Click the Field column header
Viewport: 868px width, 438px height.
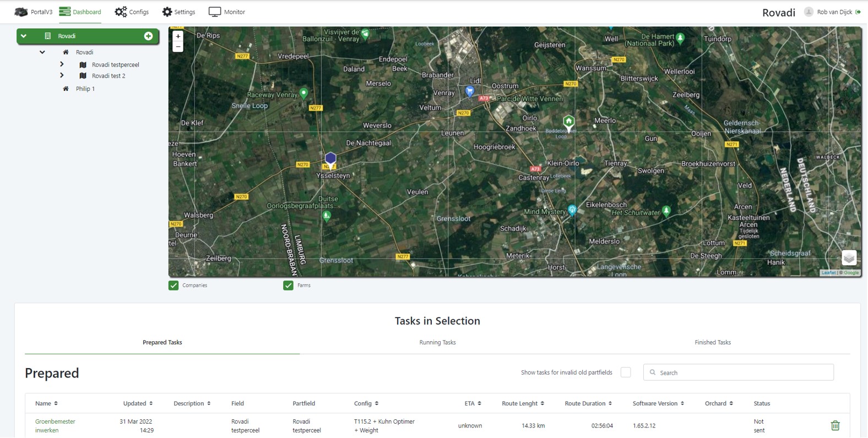237,403
